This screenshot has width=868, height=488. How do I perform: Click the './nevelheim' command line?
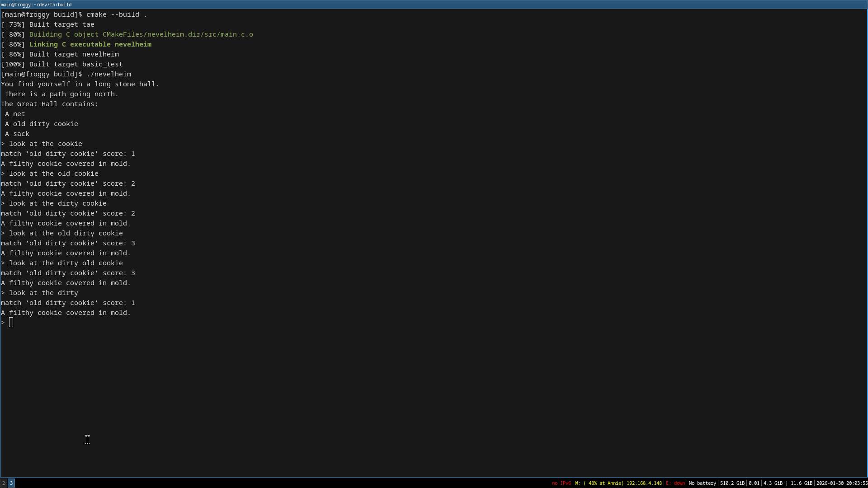(x=108, y=74)
